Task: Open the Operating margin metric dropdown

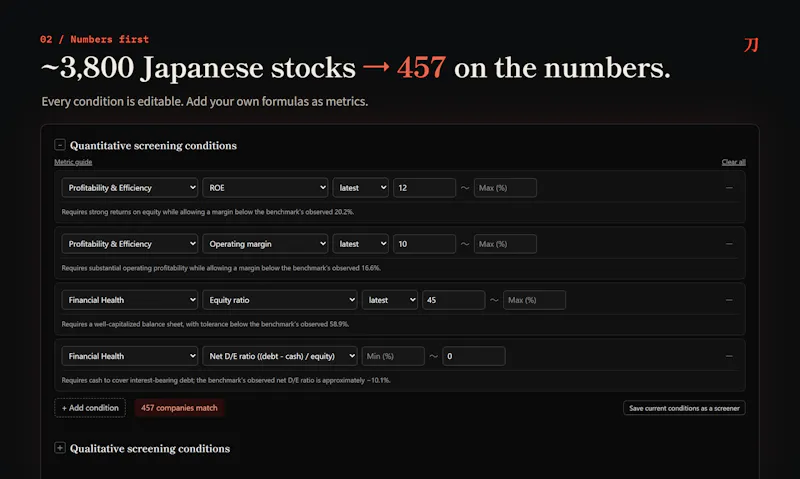Action: 265,244
